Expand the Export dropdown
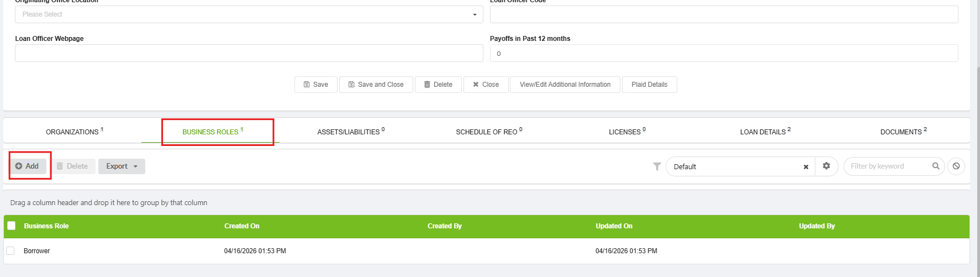Viewport: 980px width, 277px height. 122,166
